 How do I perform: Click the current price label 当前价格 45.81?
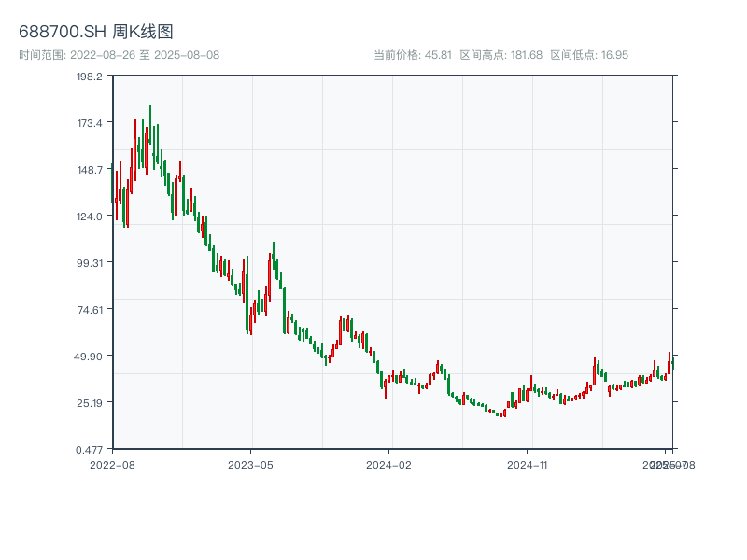pos(413,55)
